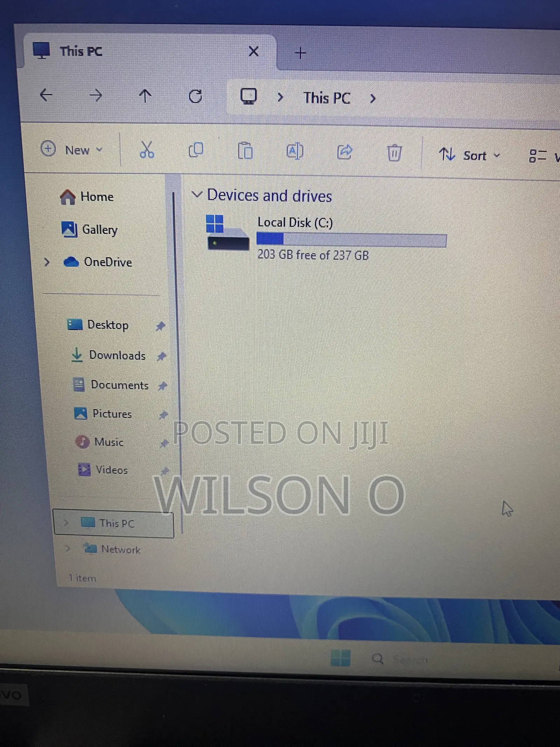Viewport: 560px width, 747px height.
Task: Select Network in the sidebar
Action: [x=112, y=549]
